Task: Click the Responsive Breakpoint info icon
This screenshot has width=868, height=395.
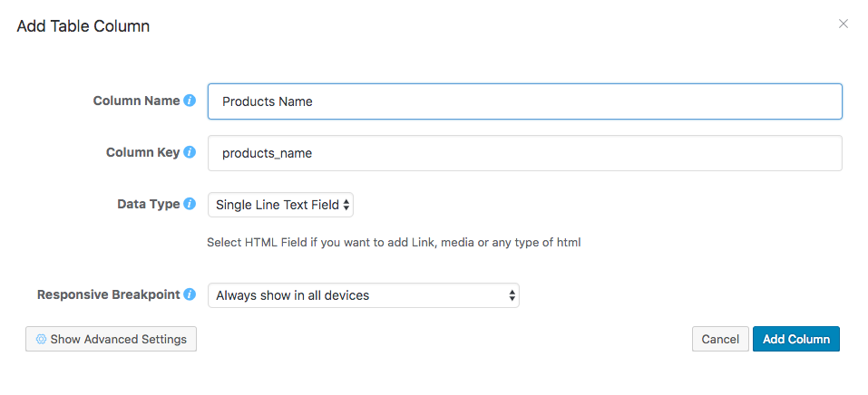Action: click(190, 294)
